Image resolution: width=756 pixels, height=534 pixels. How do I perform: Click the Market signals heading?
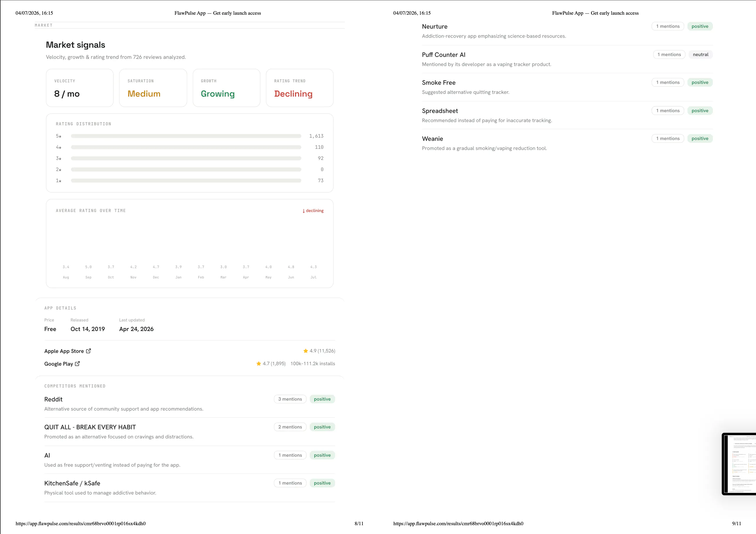pyautogui.click(x=76, y=45)
